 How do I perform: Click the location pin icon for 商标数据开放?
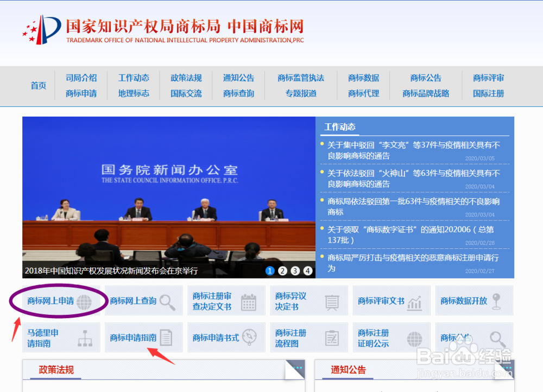click(497, 302)
